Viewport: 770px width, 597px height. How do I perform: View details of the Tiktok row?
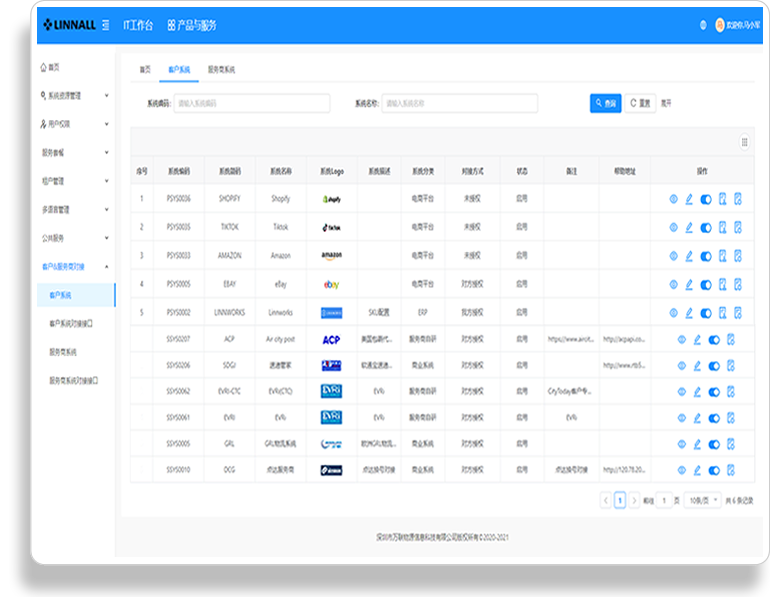(x=674, y=227)
